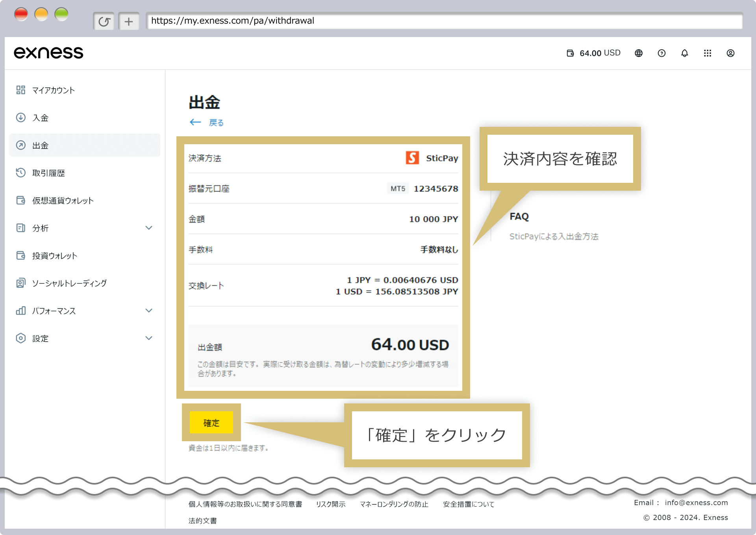
Task: Open 安全措置について footer link
Action: [x=469, y=504]
